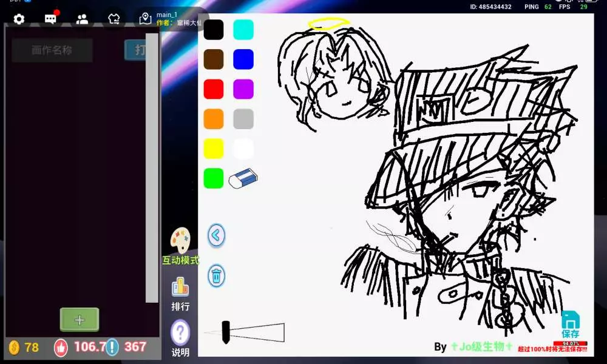Pick the red color swatch
Viewport: 607px width, 364px height.
[214, 89]
